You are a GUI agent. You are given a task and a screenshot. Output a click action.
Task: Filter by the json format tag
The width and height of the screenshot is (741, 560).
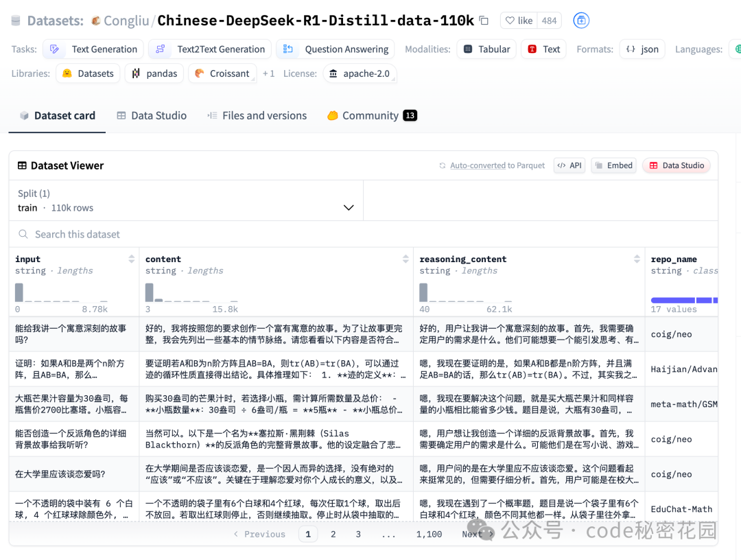tap(642, 49)
